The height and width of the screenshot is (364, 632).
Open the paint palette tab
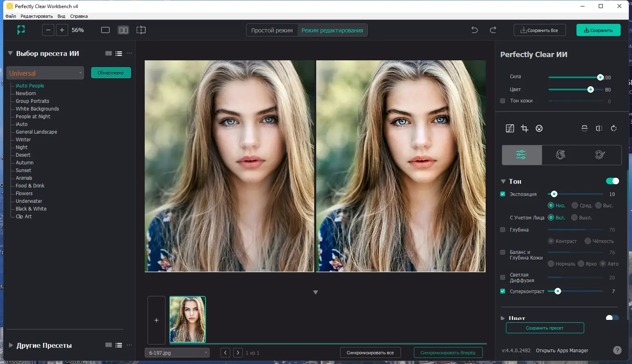[600, 155]
